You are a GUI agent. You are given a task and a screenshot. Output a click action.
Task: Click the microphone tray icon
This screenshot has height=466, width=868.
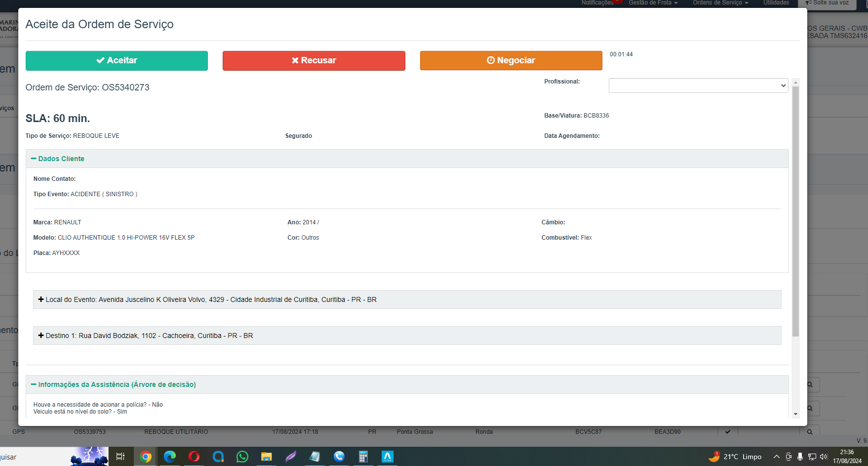[x=800, y=457]
